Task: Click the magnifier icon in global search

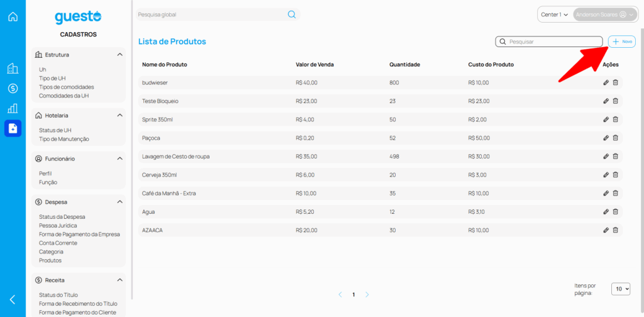Action: click(x=292, y=14)
